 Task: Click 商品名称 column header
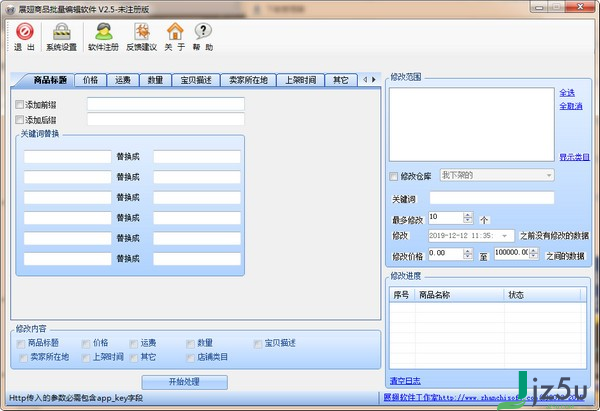click(459, 295)
